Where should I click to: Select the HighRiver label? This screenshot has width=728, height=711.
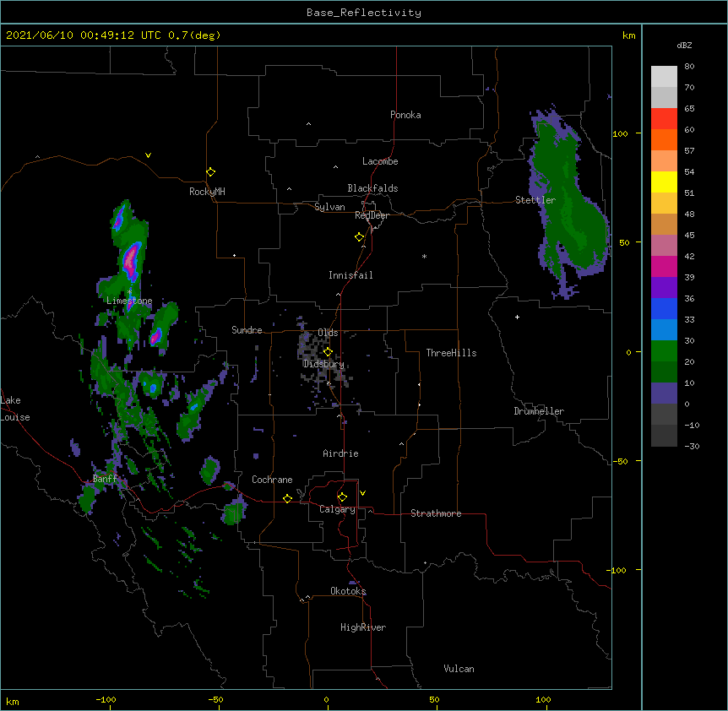[363, 627]
